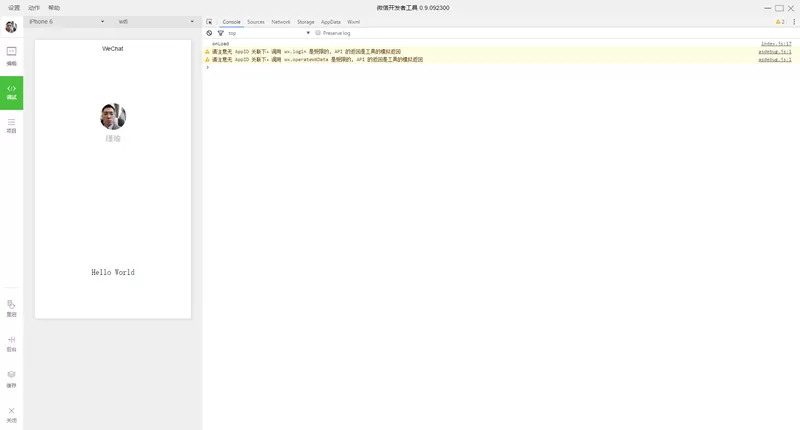Open the 设置 (Settings) menu

[14, 8]
